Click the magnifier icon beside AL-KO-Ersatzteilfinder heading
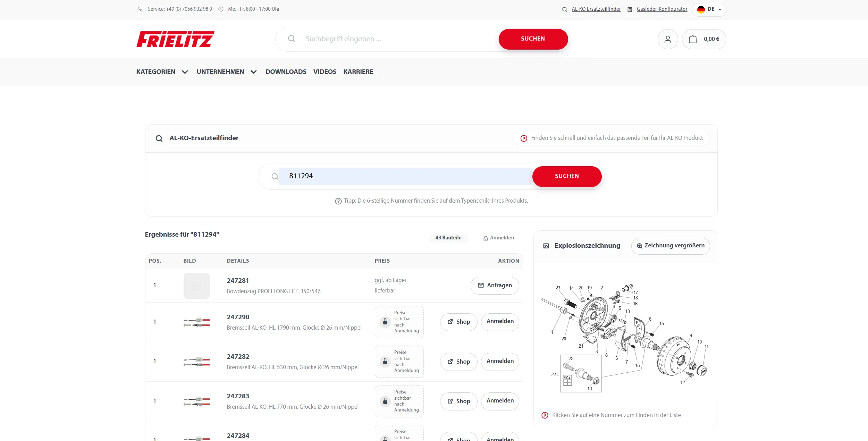This screenshot has width=868, height=441. 159,138
